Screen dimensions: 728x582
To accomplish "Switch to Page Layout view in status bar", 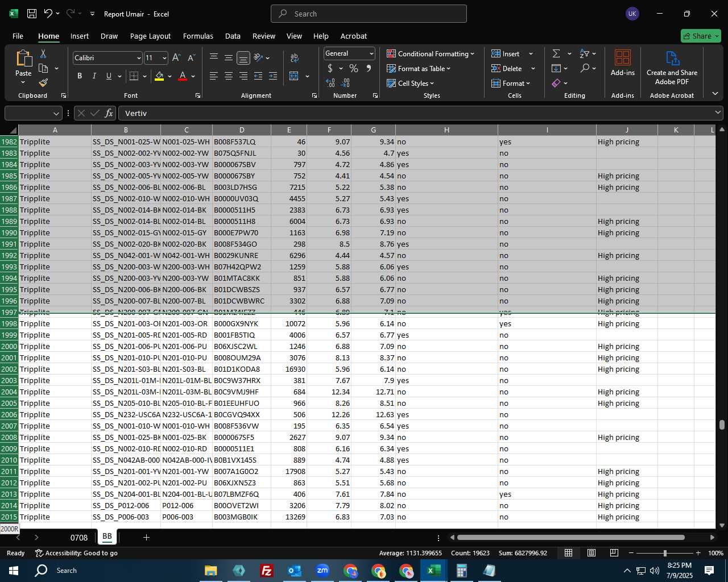I will (591, 553).
